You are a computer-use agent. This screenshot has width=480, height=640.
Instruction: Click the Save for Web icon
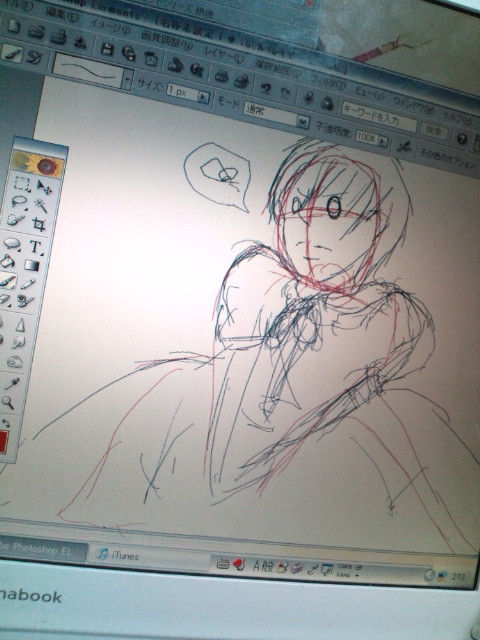tap(129, 53)
